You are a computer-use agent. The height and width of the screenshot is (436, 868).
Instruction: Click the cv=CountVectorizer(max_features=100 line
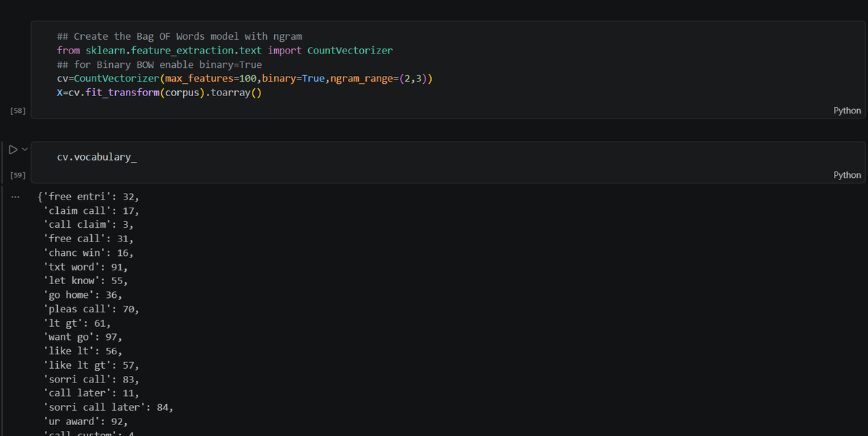point(245,78)
